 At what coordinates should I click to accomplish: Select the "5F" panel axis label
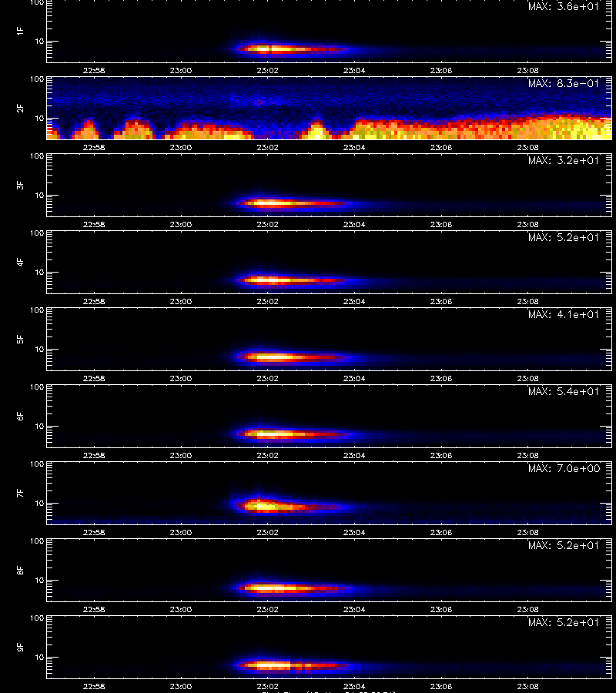click(20, 339)
